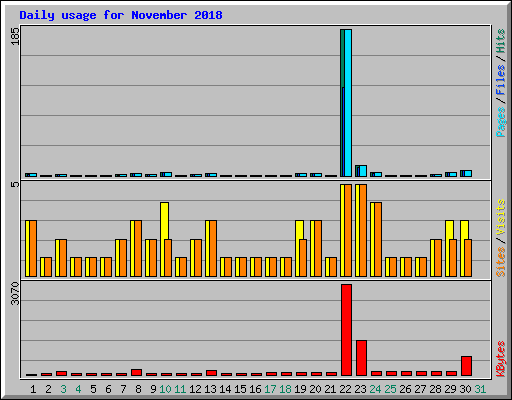Image resolution: width=512 pixels, height=400 pixels.
Task: Click the green day 10 axis label
Action: [x=165, y=389]
